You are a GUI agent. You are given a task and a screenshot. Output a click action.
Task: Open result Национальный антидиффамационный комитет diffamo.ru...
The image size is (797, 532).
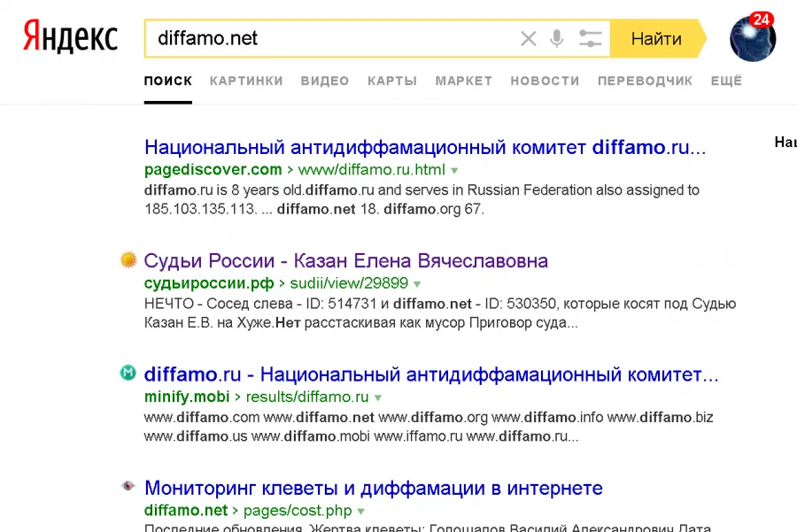coord(425,147)
